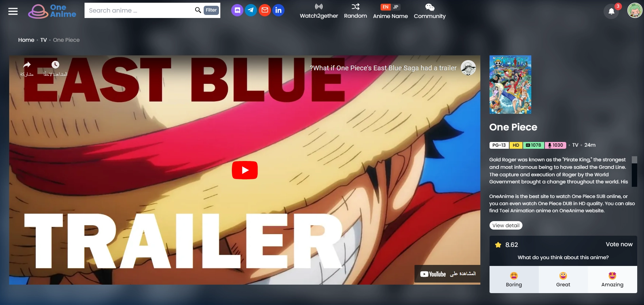
Task: Go to the One Anime logo homepage
Action: 52,11
